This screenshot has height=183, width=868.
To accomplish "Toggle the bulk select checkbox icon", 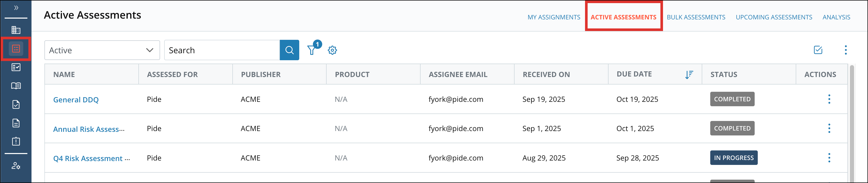I will [x=818, y=50].
